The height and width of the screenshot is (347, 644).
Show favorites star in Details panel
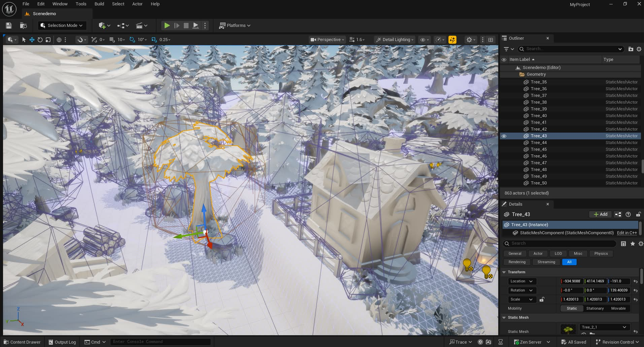coord(633,244)
